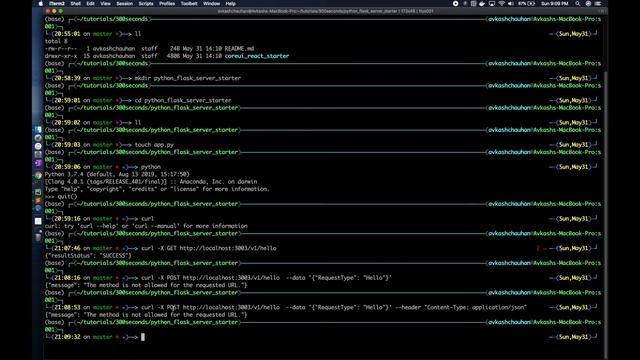Open the Help menu
This screenshot has height=360, width=640.
pyautogui.click(x=231, y=4)
